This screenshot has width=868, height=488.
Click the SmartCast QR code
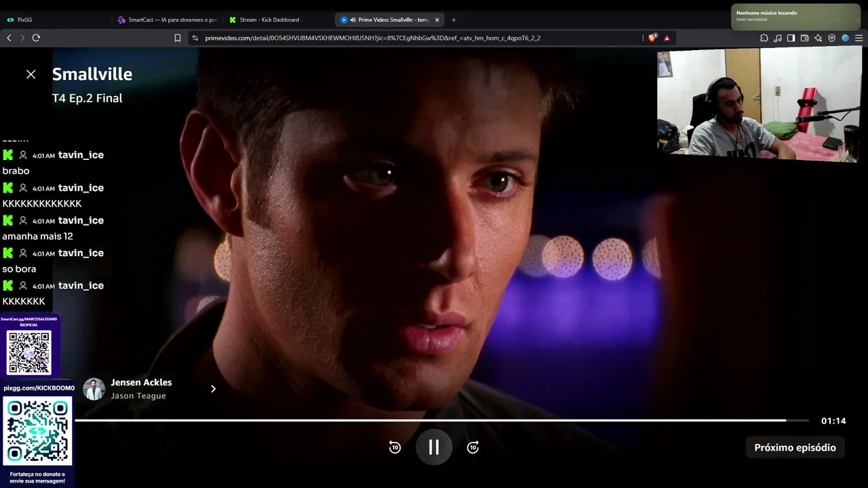(28, 352)
